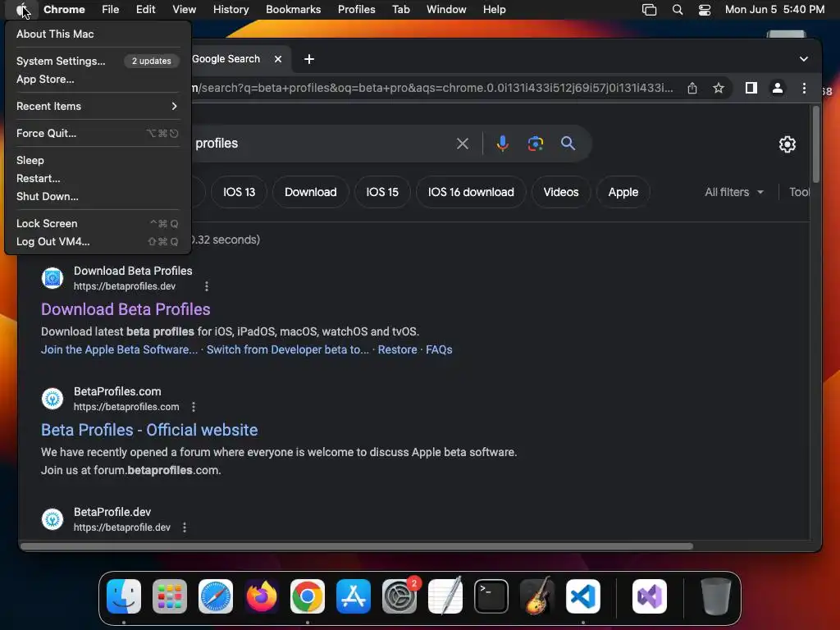Click the Google search text field
The width and height of the screenshot is (840, 630).
[322, 144]
